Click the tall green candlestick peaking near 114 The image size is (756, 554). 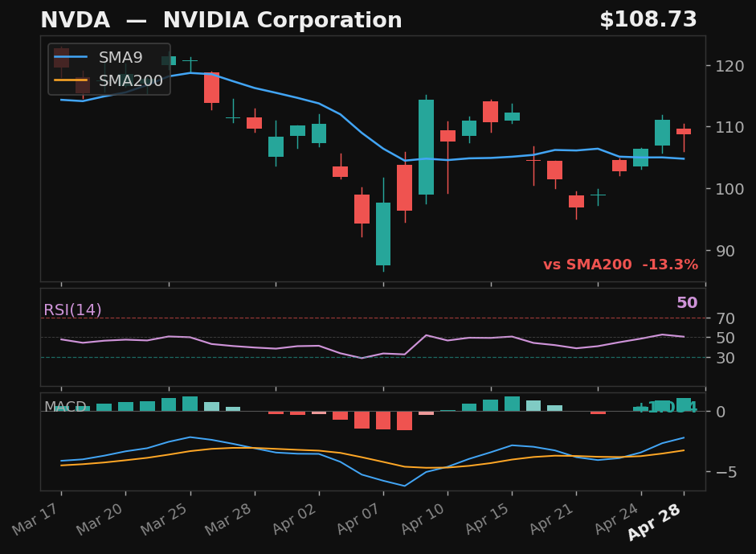tap(427, 147)
